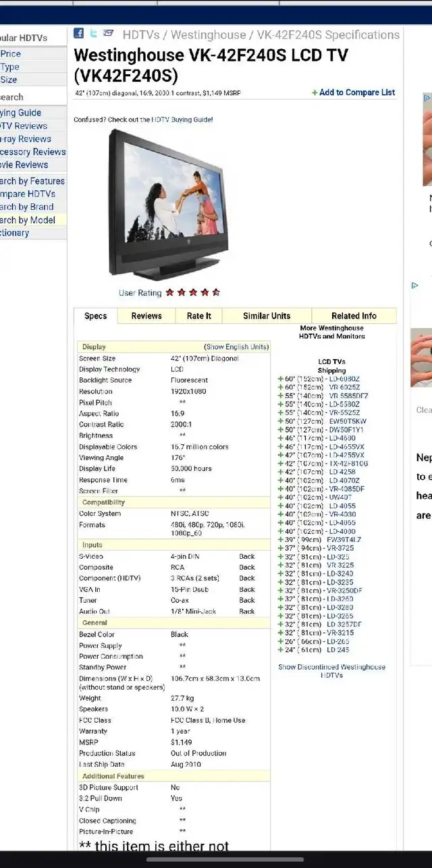Open the Rate It tab
The width and height of the screenshot is (432, 868).
coord(199,316)
